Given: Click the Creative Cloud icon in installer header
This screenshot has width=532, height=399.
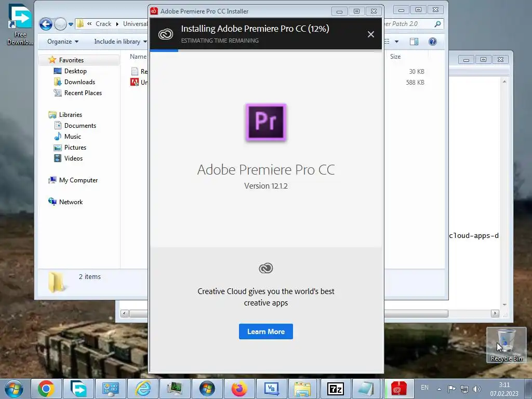Looking at the screenshot, I should (x=166, y=34).
